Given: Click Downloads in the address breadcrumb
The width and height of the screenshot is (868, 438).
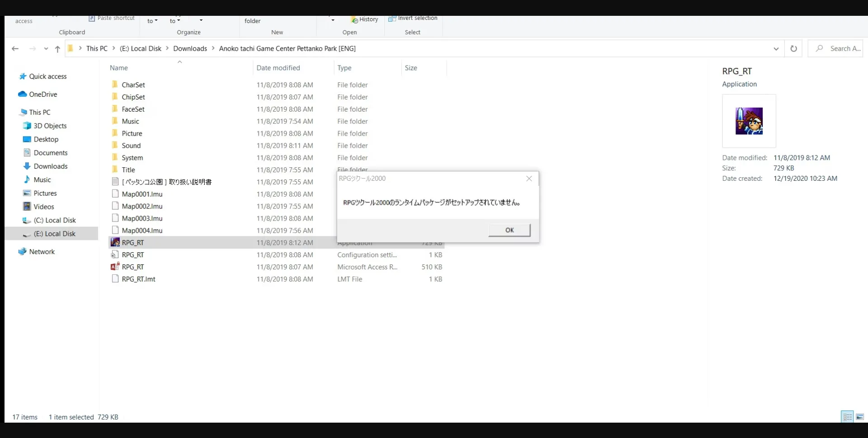Looking at the screenshot, I should coord(190,49).
